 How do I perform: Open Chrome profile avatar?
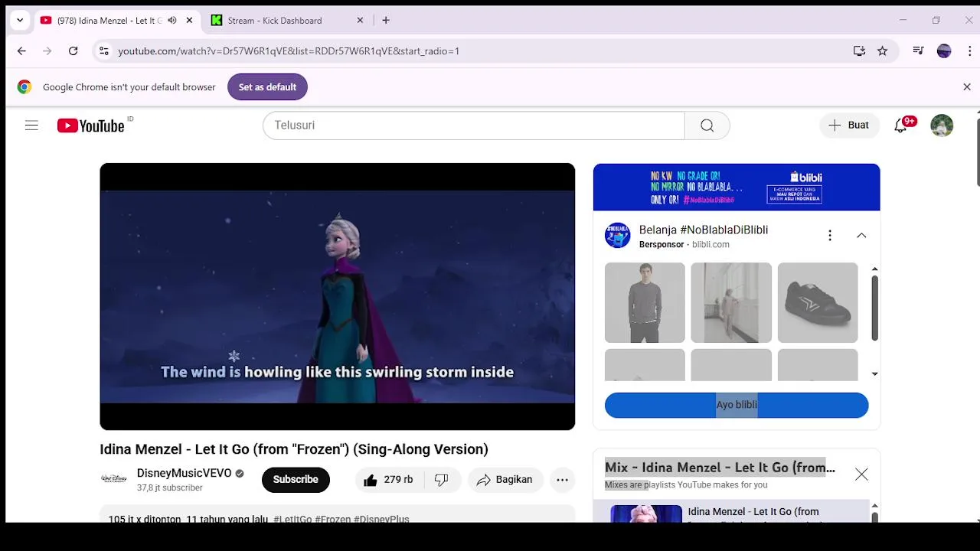point(944,51)
